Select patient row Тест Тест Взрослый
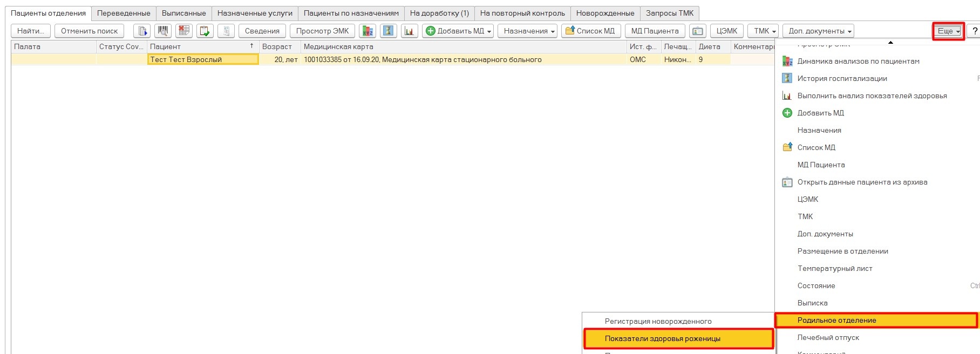Image resolution: width=980 pixels, height=354 pixels. click(202, 59)
